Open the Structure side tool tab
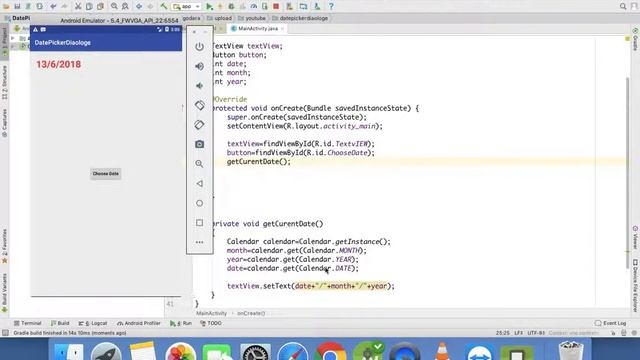The width and height of the screenshot is (640, 360). (x=4, y=82)
